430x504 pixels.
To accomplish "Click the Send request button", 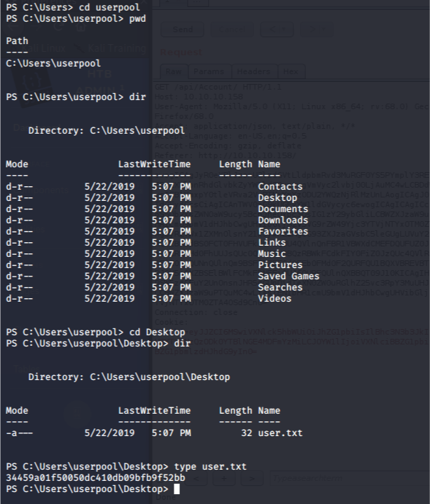I will pos(182,30).
